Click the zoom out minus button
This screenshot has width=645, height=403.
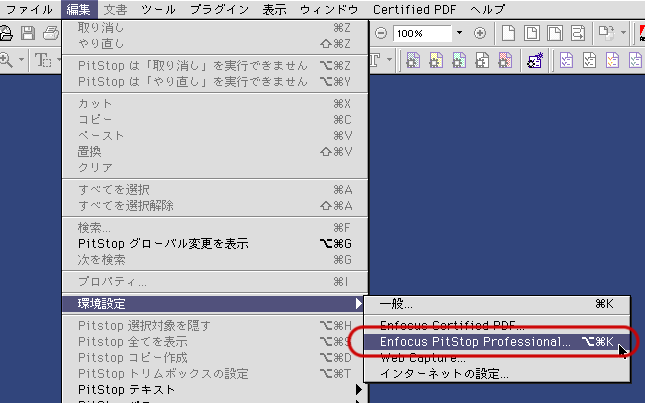[381, 33]
